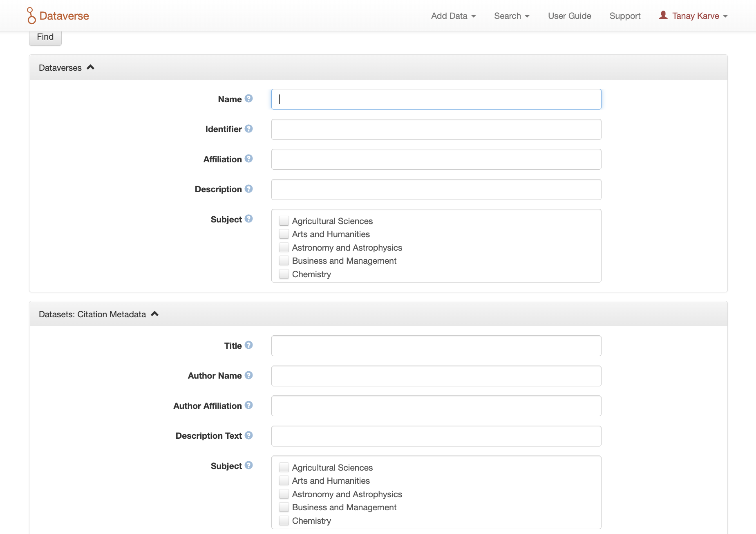756x534 pixels.
Task: Click the help icon beside Author Affiliation
Action: [248, 405]
